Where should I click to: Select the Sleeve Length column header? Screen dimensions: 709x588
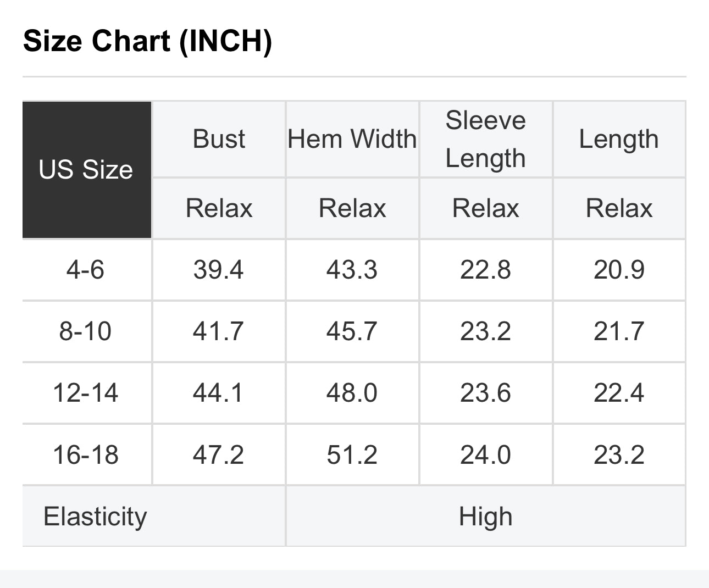click(485, 139)
